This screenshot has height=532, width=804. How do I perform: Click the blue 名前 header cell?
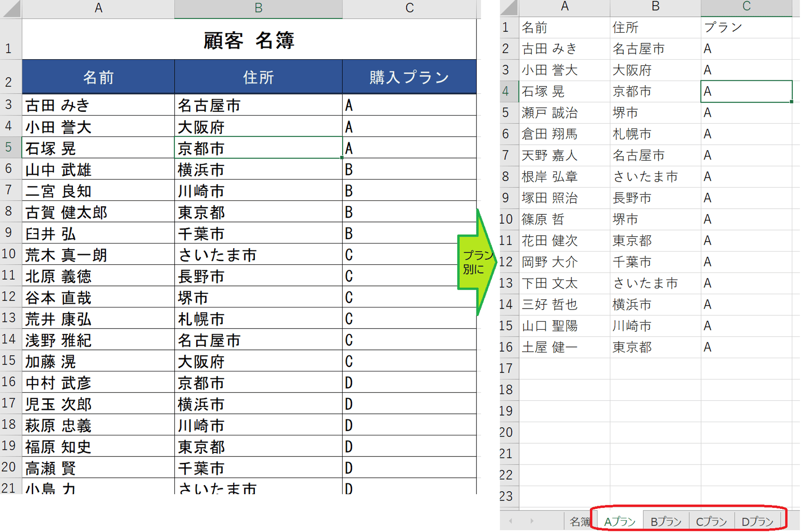[98, 77]
